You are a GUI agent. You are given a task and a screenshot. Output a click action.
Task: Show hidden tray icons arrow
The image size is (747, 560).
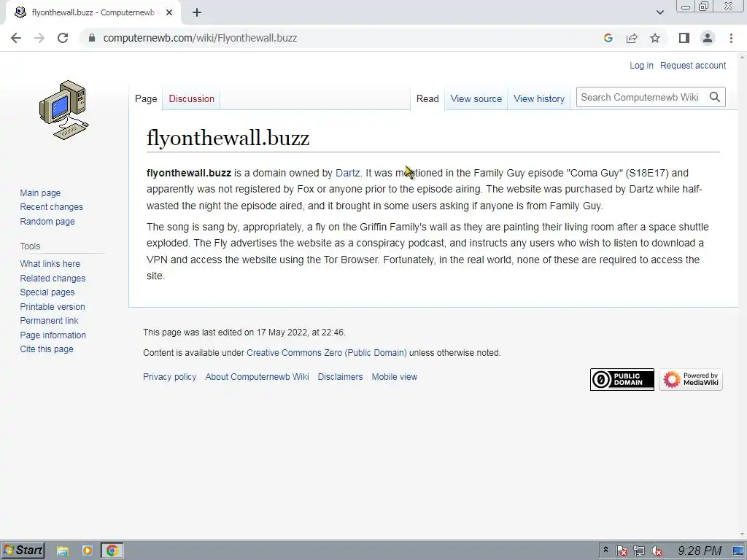point(605,550)
